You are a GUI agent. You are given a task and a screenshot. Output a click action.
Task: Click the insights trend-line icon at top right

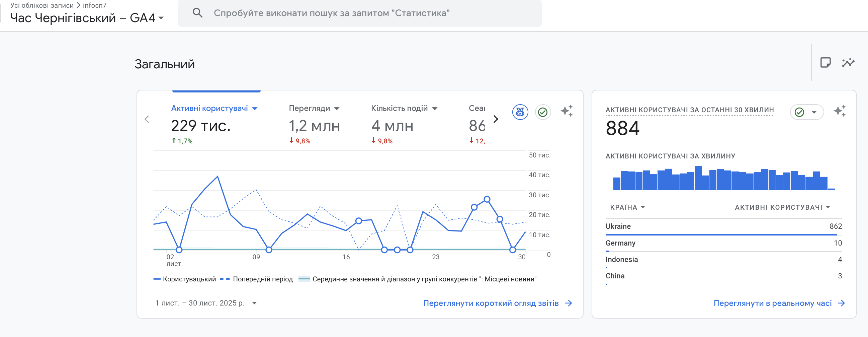[x=849, y=62]
